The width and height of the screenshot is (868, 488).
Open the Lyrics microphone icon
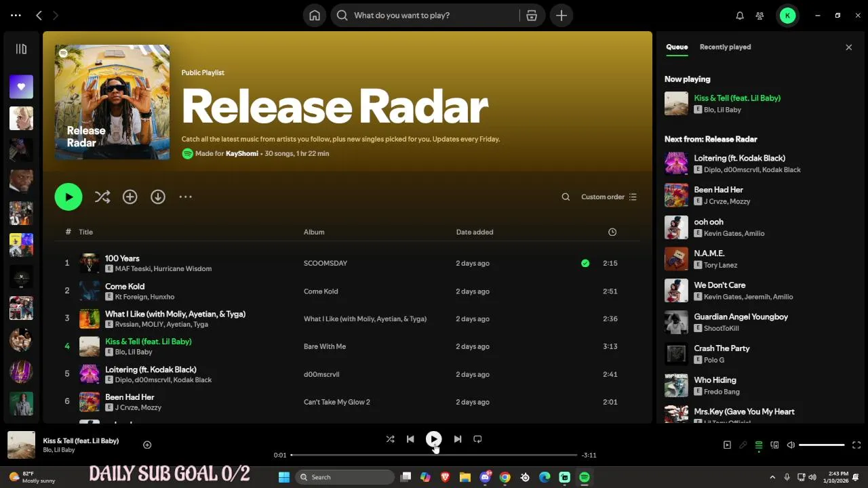click(x=743, y=445)
